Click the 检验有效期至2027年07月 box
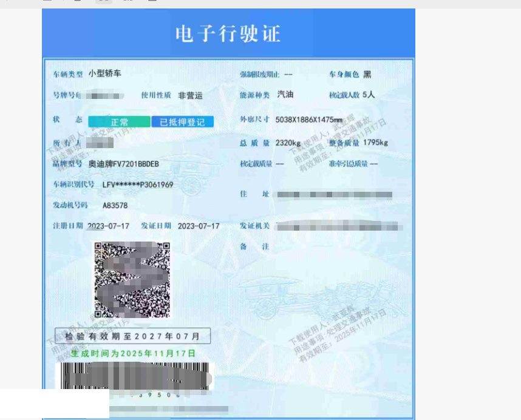Image resolution: width=521 pixels, height=420 pixels. click(x=132, y=336)
